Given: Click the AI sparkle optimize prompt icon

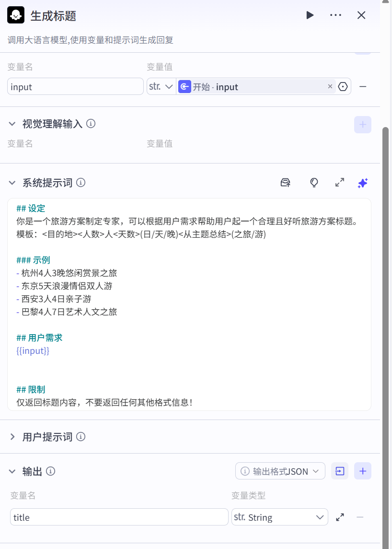Looking at the screenshot, I should pos(363,183).
